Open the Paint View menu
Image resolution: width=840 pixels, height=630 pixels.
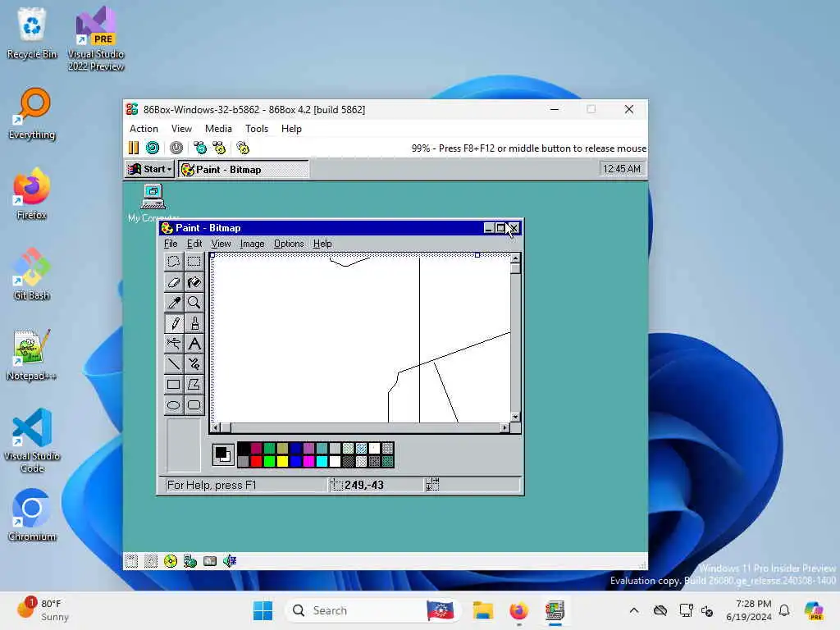221,244
